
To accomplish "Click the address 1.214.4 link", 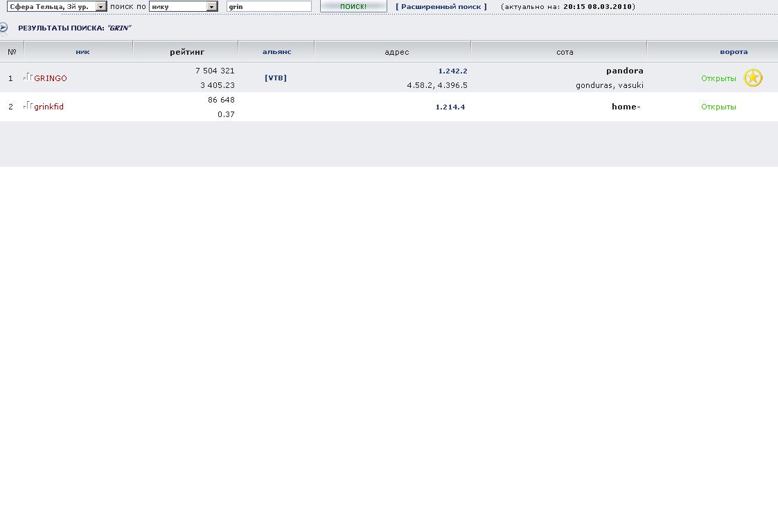I will [x=450, y=107].
